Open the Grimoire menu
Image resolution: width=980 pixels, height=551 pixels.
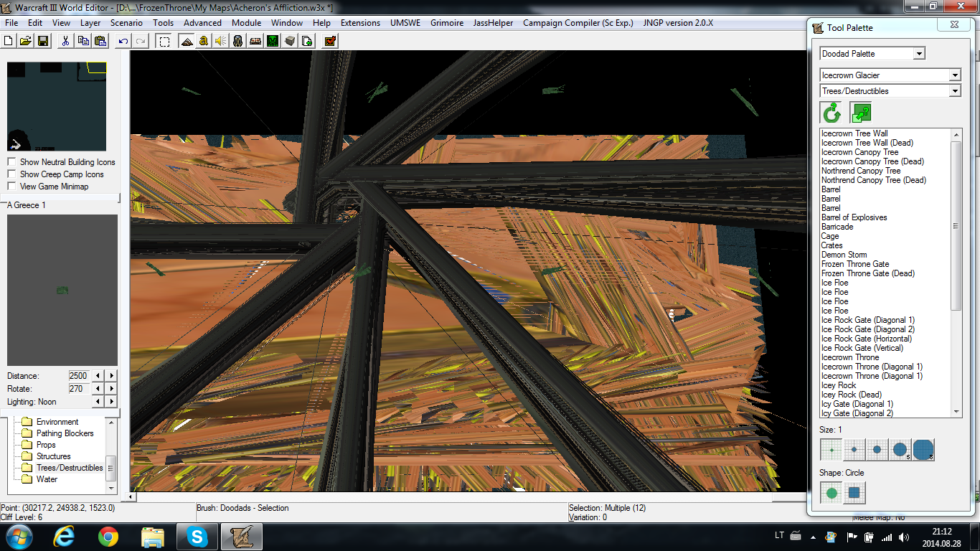(447, 23)
